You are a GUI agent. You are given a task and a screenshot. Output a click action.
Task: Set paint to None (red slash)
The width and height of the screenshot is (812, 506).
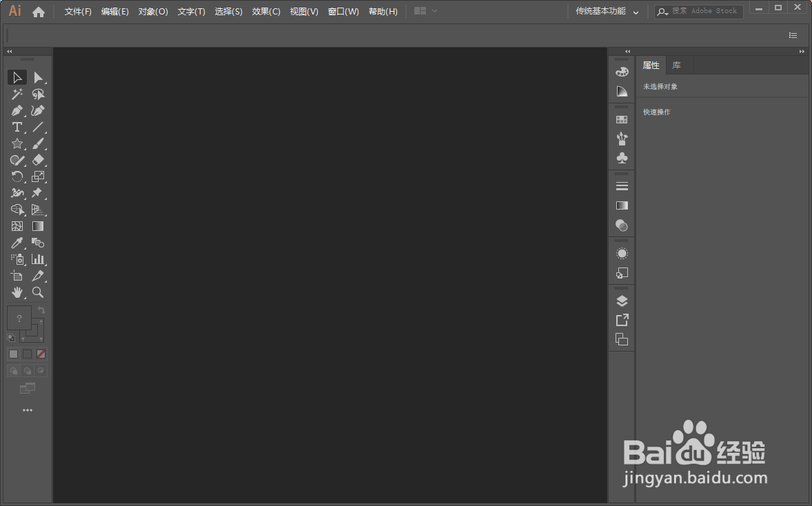[41, 354]
